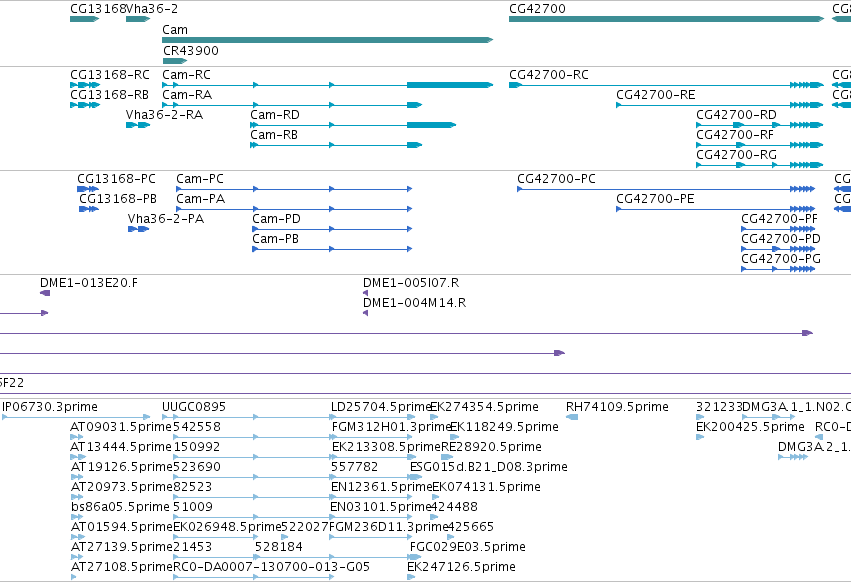The width and height of the screenshot is (851, 582).
Task: Click the CG42700 gene bar
Action: point(666,19)
